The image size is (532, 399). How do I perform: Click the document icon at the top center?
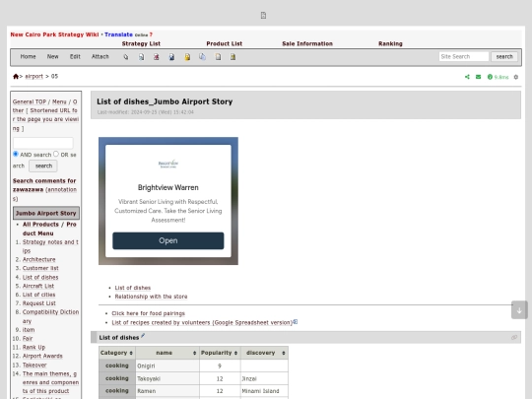[263, 15]
